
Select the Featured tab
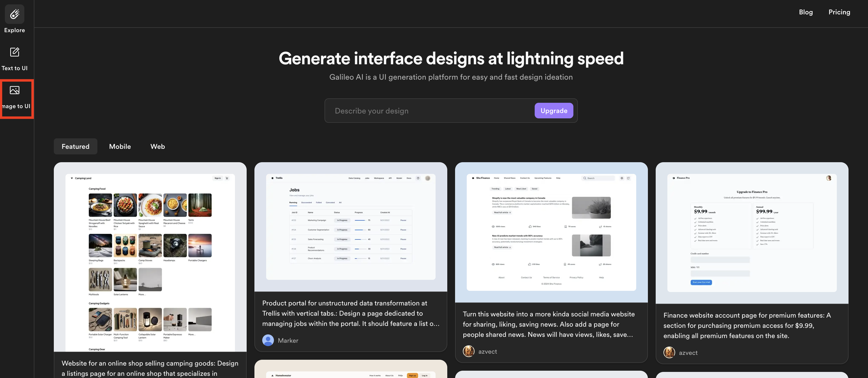(x=75, y=146)
